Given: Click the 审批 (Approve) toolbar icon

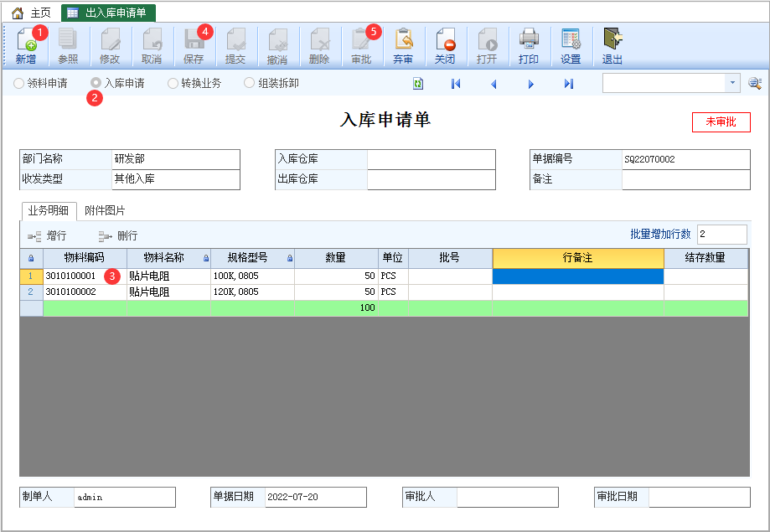Looking at the screenshot, I should click(361, 39).
